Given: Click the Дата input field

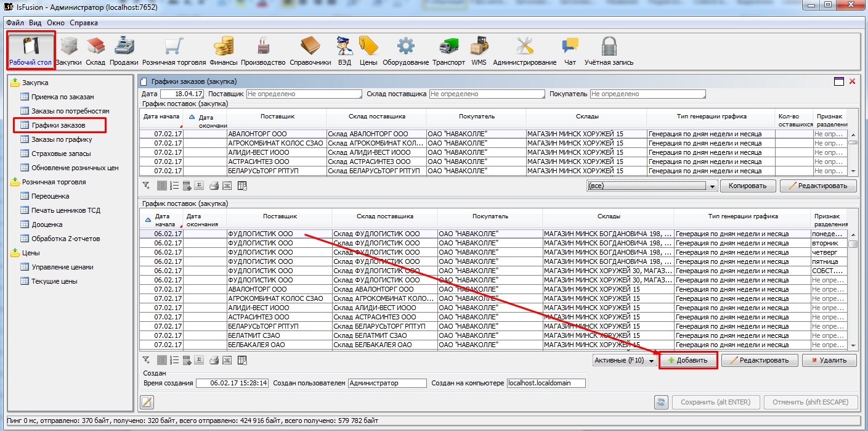Looking at the screenshot, I should (x=182, y=94).
